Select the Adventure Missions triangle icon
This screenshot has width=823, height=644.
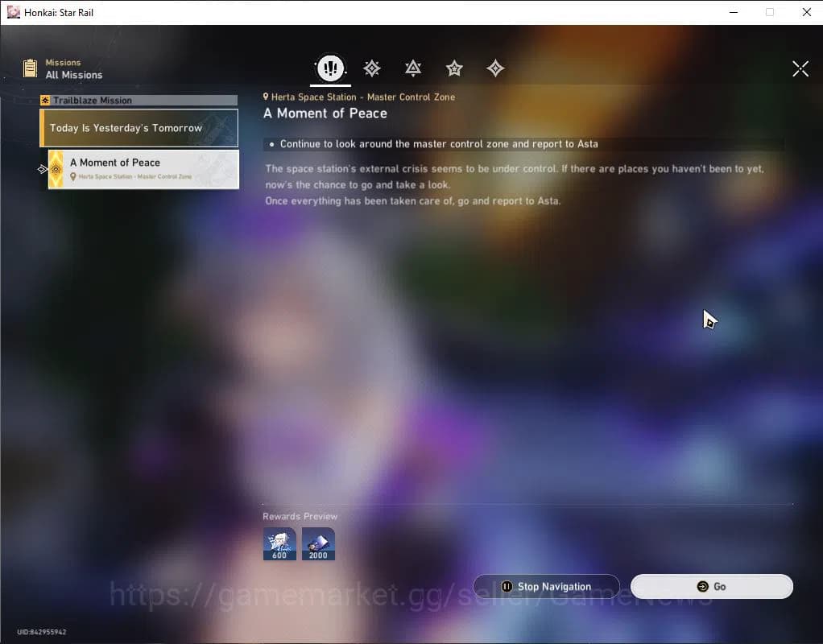pos(412,68)
